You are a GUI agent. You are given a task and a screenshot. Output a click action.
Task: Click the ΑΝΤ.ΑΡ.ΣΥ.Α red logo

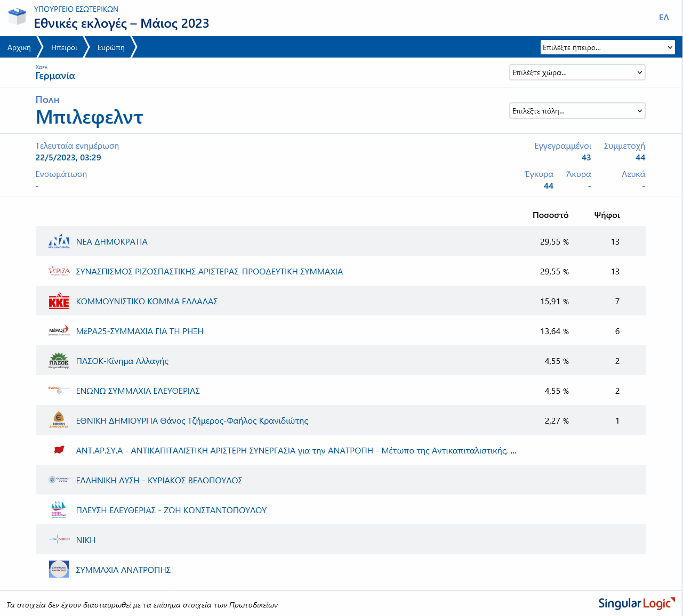point(59,450)
